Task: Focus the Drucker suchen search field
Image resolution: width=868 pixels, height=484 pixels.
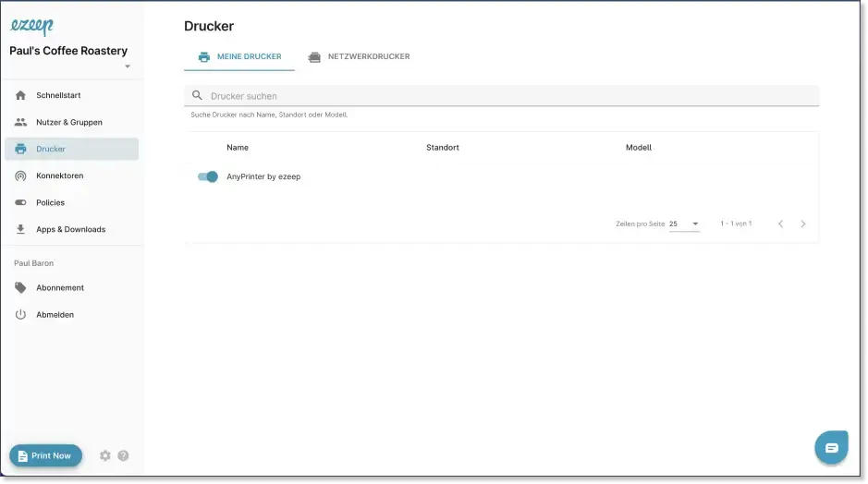Action: point(508,96)
